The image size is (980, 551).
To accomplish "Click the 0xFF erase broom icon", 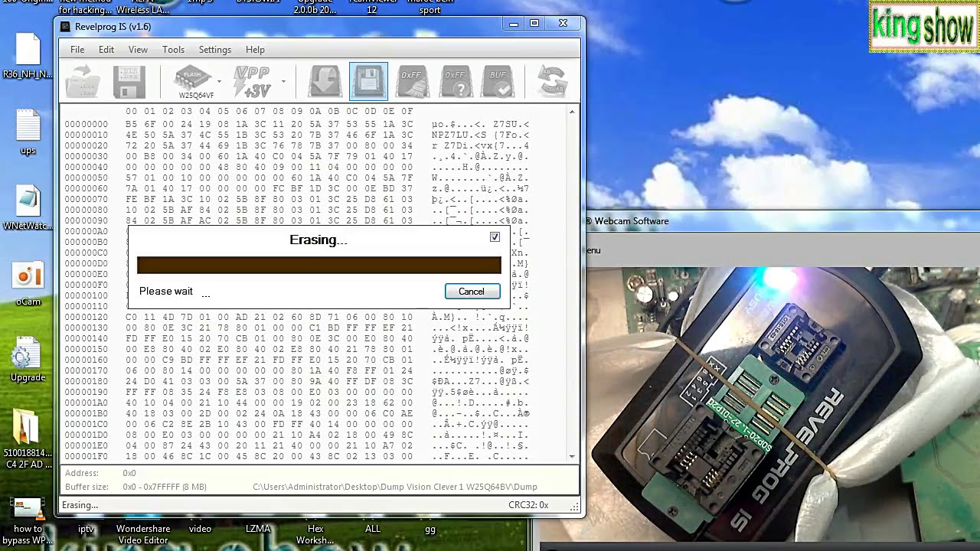I will click(412, 81).
